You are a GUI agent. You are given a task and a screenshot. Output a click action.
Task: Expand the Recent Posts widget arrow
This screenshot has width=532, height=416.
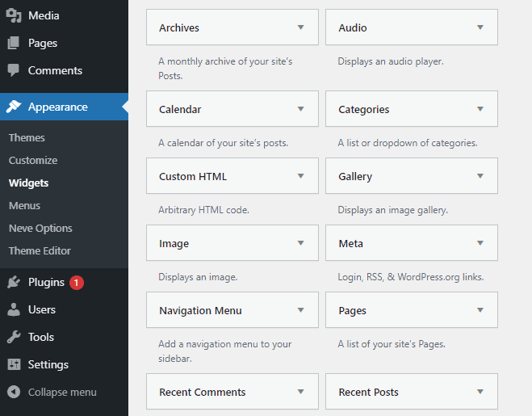(x=480, y=391)
